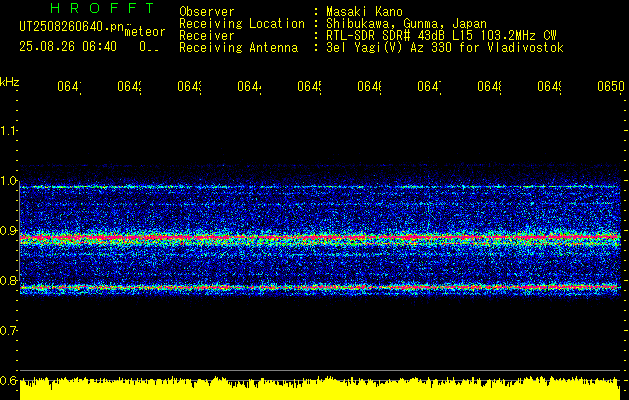Image resolution: width=629 pixels, height=400 pixels.
Task: Click the word meteor in header
Action: pos(145,32)
